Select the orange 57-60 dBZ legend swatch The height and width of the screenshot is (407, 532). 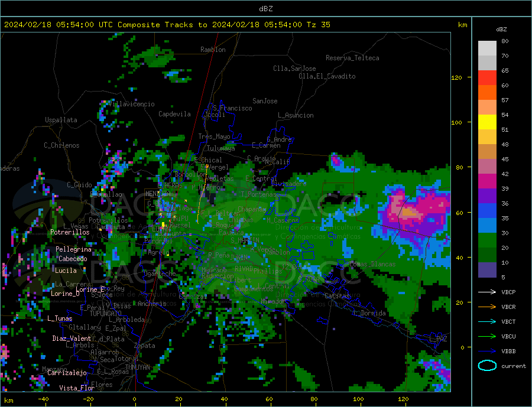pyautogui.click(x=487, y=93)
